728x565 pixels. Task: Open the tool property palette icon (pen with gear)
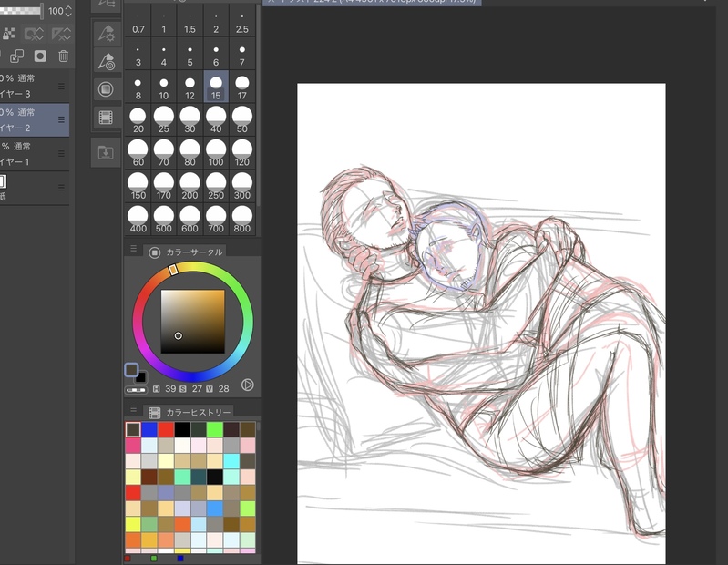[x=106, y=33]
